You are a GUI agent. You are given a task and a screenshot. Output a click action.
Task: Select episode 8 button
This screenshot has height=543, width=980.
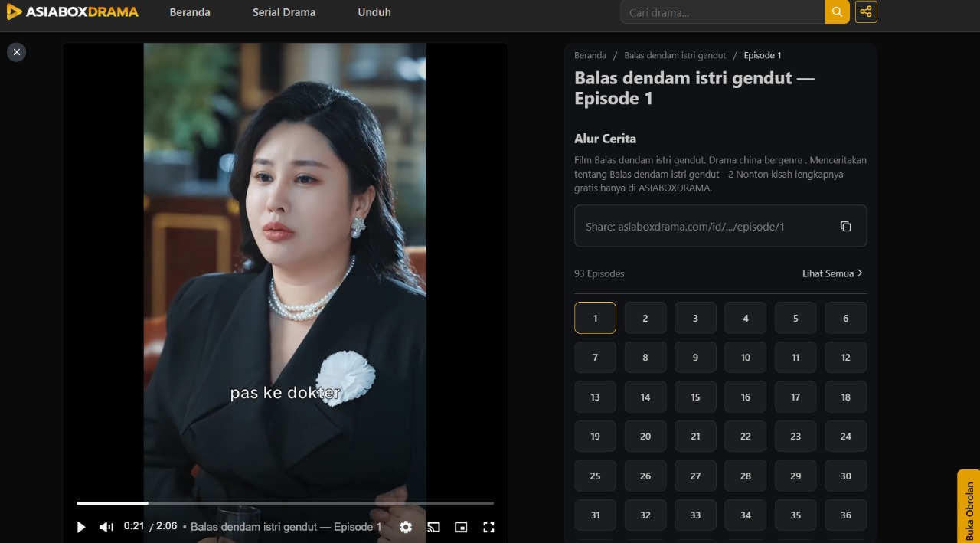(645, 357)
